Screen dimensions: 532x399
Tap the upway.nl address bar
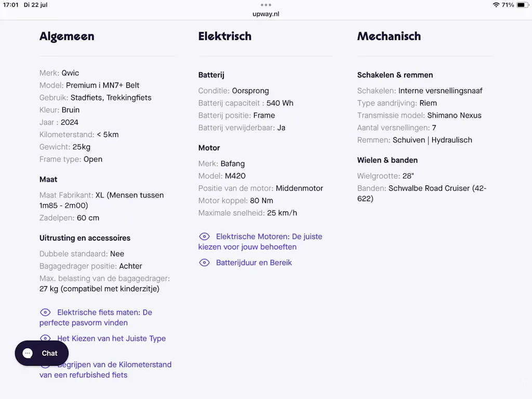265,14
